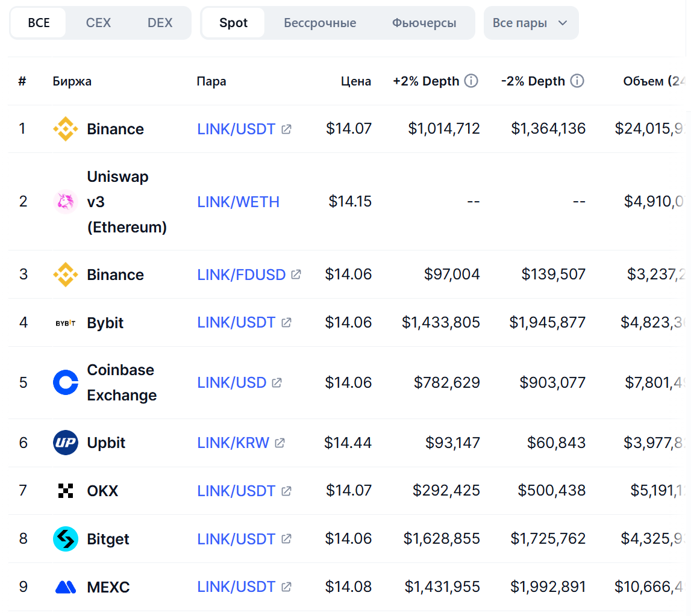Click the MEXC logo icon

[65, 587]
